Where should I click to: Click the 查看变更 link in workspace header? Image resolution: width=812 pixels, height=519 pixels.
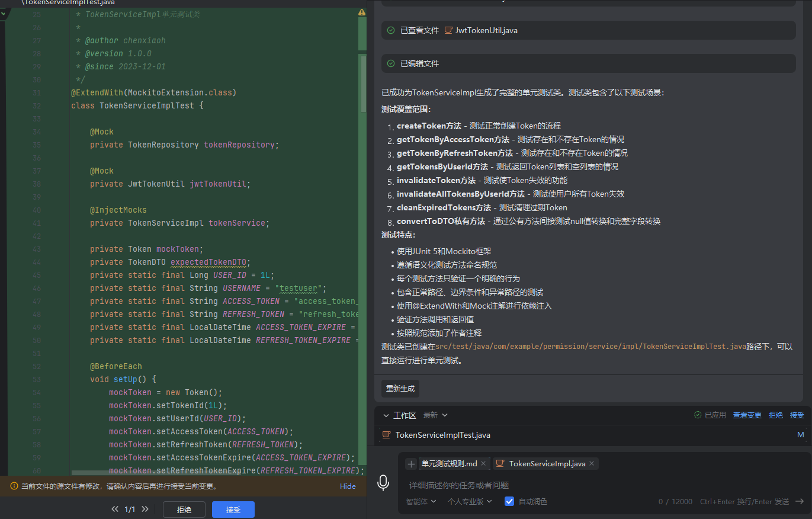(x=747, y=415)
